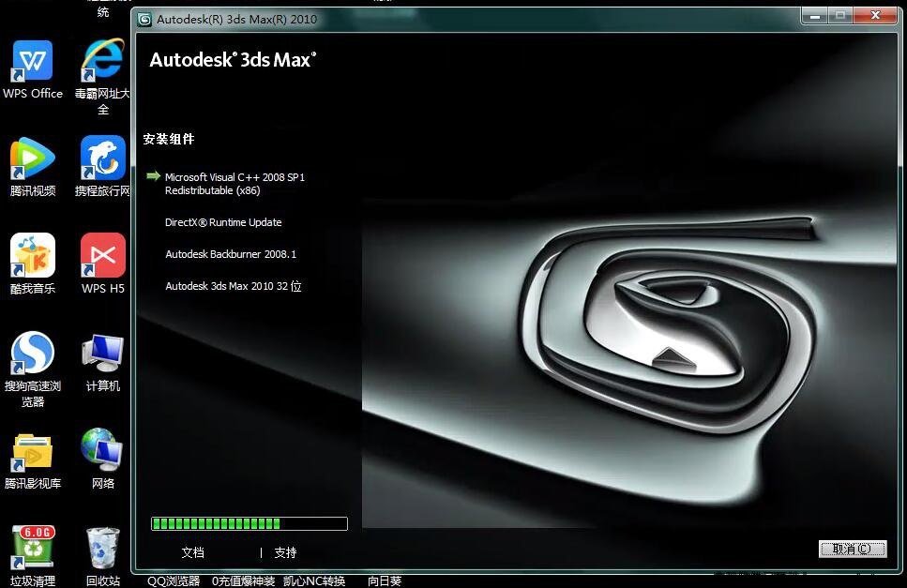Open 支持 link in installer
This screenshot has height=588, width=907.
point(285,552)
